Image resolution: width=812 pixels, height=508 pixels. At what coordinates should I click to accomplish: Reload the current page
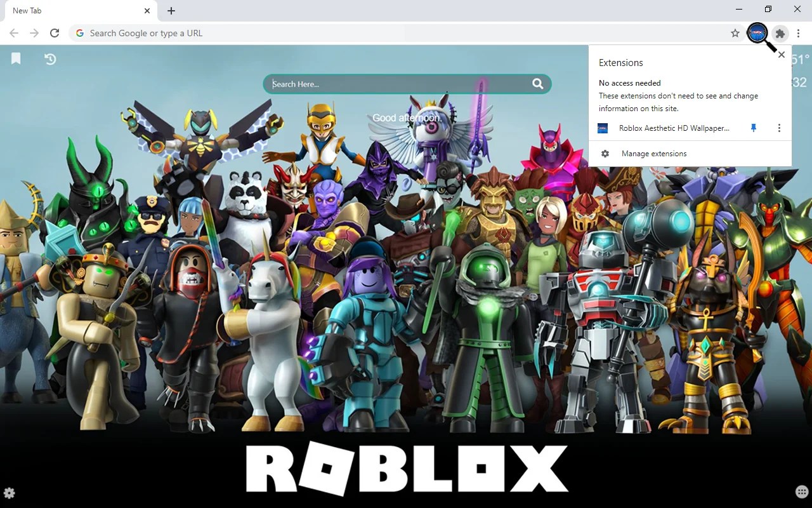point(55,33)
